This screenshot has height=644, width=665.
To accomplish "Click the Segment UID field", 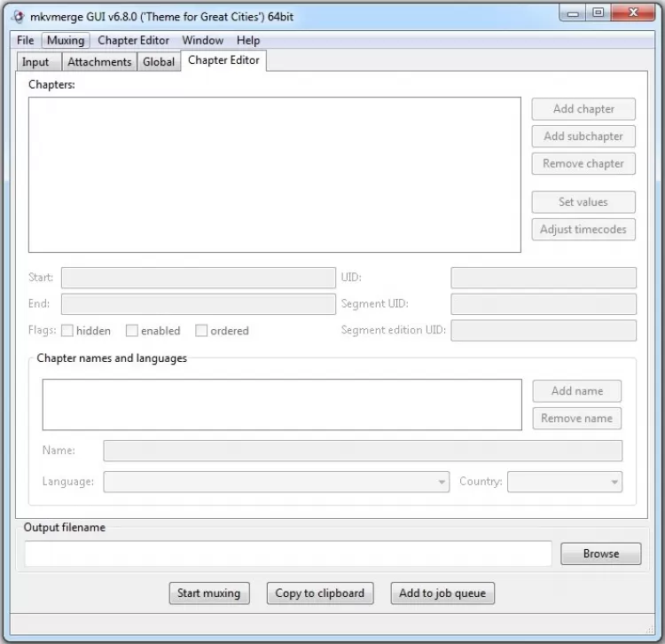I will pyautogui.click(x=544, y=304).
